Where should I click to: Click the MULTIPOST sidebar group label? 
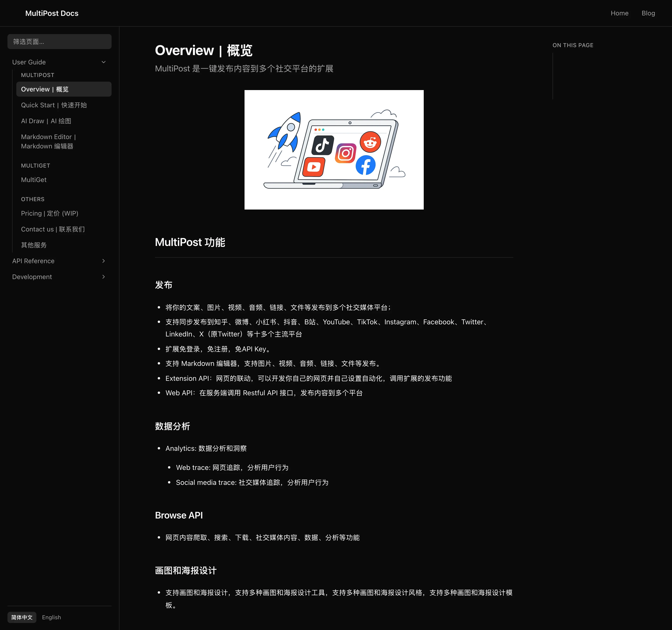pos(38,75)
